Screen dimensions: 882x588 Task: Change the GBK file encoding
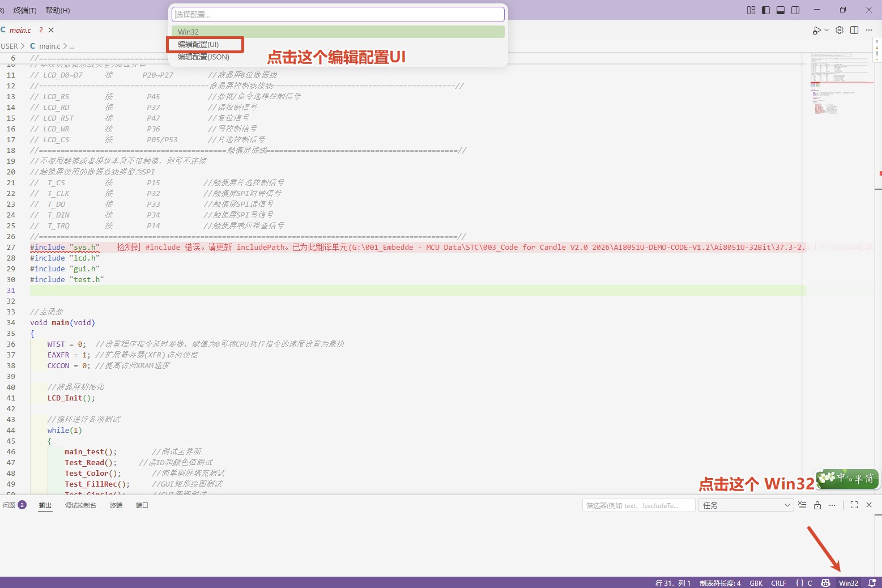(756, 583)
